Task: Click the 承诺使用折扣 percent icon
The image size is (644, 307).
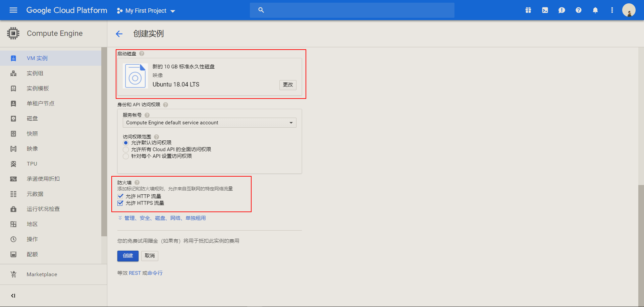Action: tap(13, 179)
